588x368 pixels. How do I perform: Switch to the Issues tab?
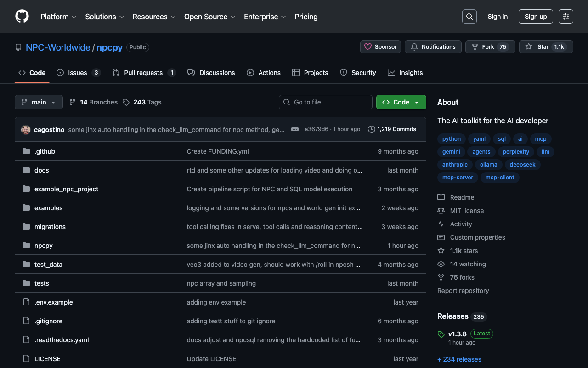(78, 73)
